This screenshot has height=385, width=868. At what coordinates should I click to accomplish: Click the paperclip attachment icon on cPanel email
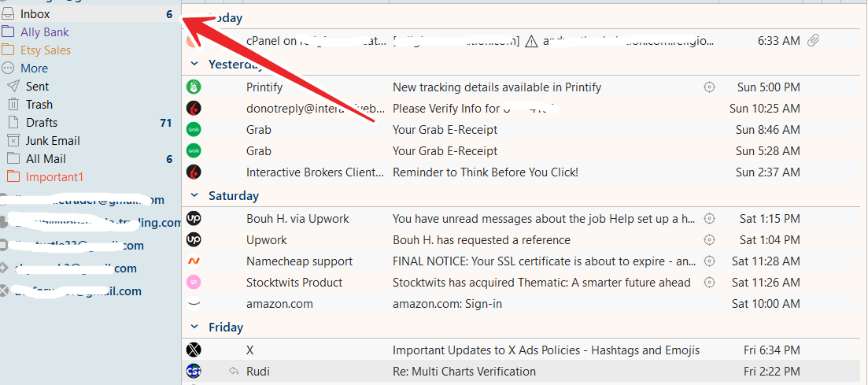(x=813, y=40)
